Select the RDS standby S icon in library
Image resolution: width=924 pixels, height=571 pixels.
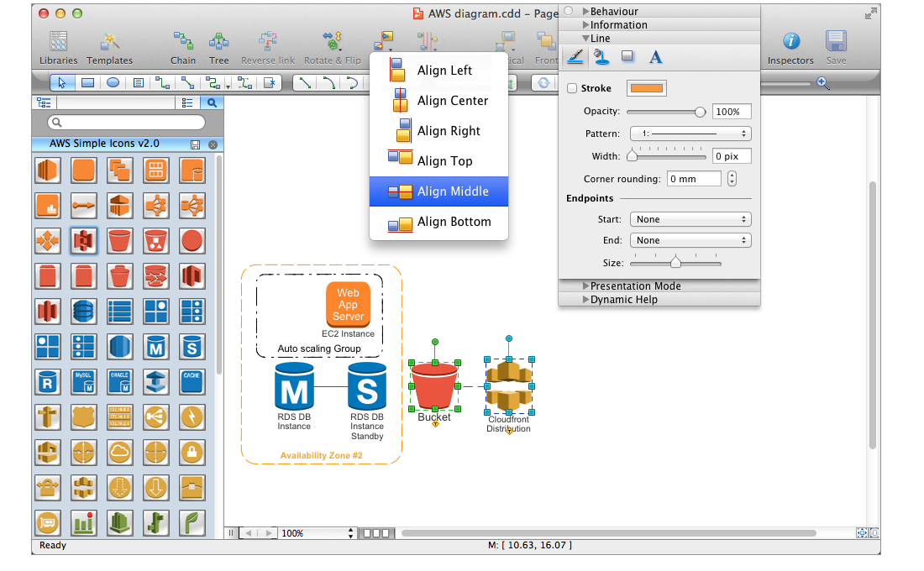coord(192,347)
